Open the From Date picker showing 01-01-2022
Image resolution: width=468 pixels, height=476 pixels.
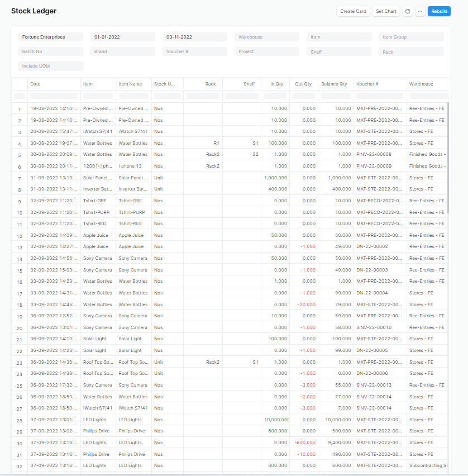122,37
